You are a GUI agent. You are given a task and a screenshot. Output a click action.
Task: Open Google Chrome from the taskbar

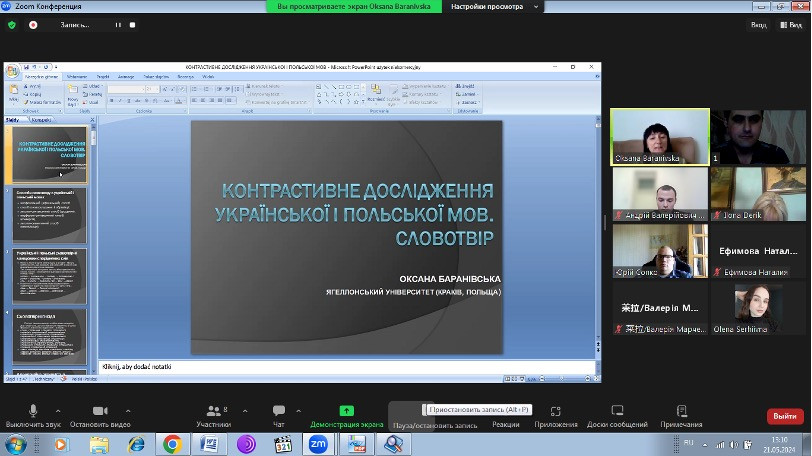pyautogui.click(x=172, y=444)
